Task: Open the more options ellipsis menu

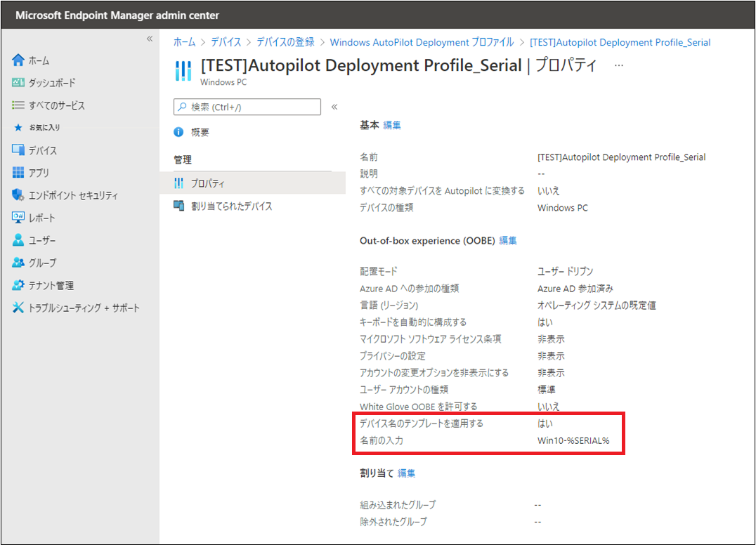Action: pos(619,65)
